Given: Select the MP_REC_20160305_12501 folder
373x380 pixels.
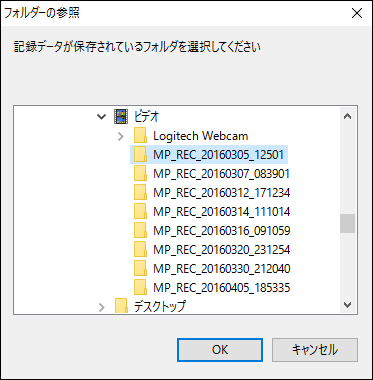Looking at the screenshot, I should click(x=209, y=155).
